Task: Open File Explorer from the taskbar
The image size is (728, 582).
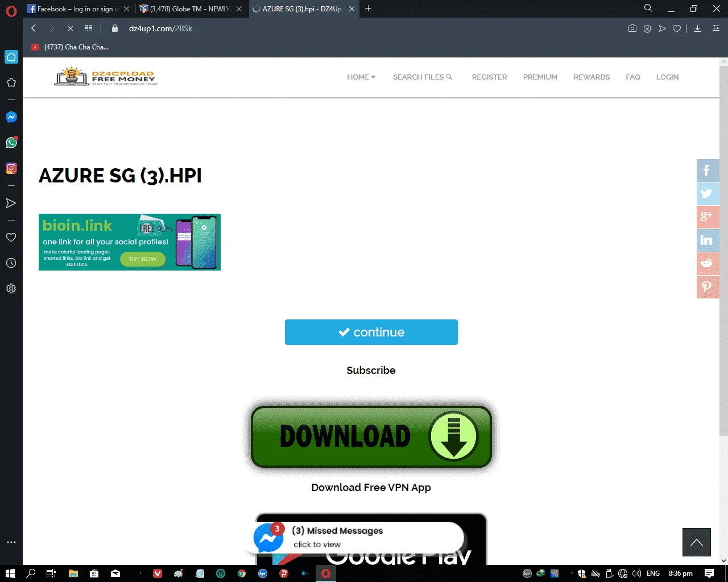Action: point(73,573)
